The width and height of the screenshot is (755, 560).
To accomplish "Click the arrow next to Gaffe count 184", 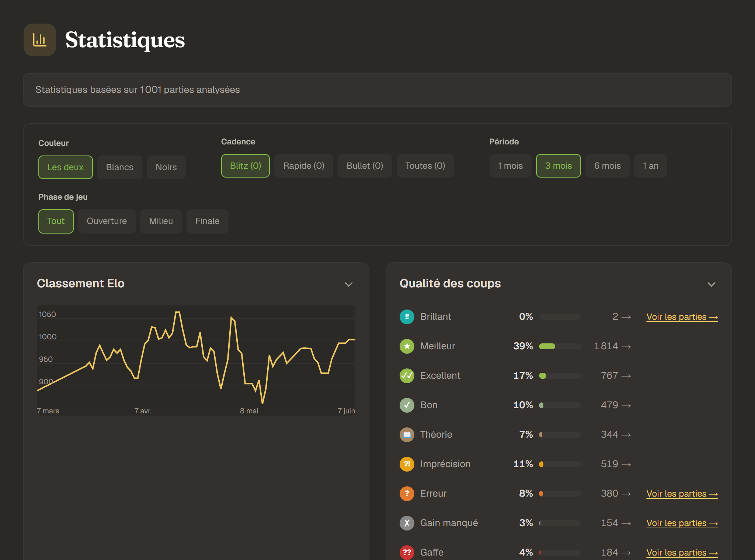I will pos(626,553).
